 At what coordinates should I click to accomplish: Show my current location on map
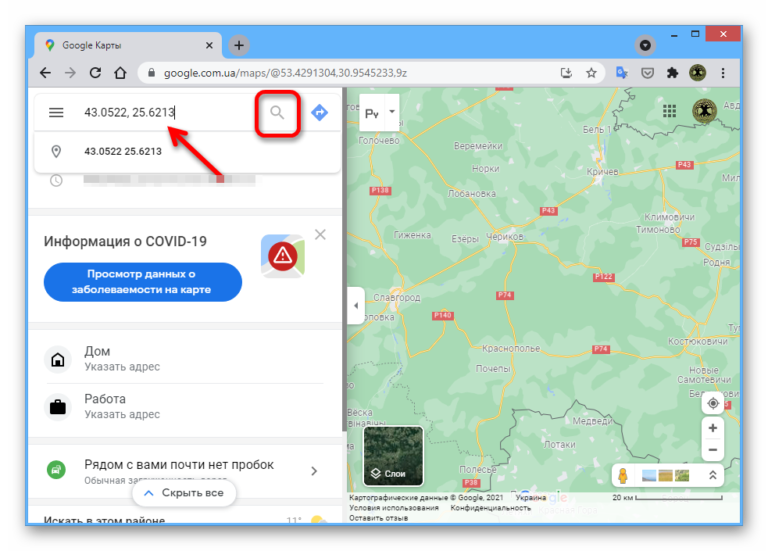(x=712, y=403)
